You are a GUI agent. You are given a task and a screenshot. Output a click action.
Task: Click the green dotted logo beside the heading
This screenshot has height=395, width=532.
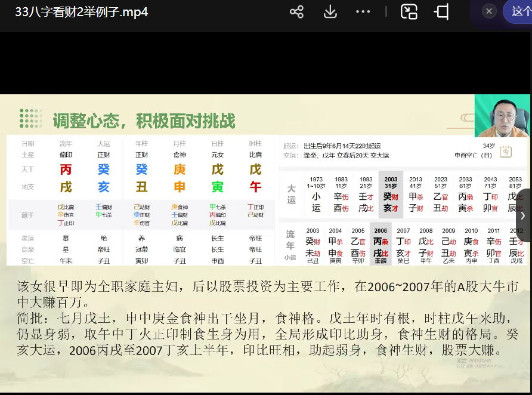coord(30,119)
